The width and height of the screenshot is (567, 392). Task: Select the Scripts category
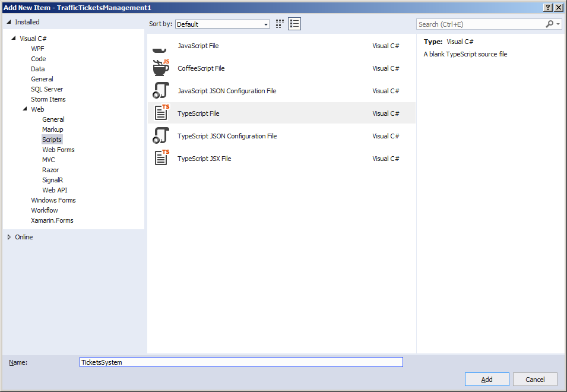[52, 140]
